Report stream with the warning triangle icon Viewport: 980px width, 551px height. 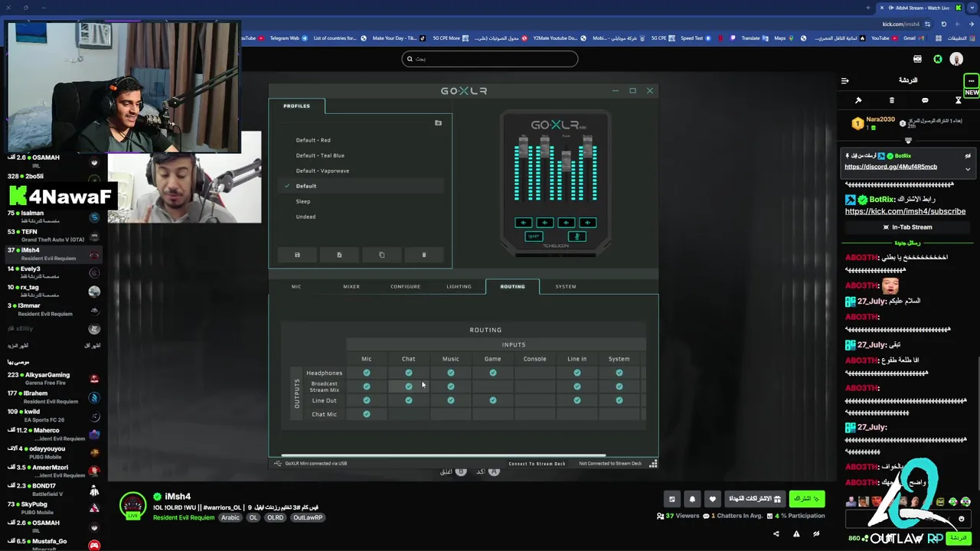coord(796,534)
